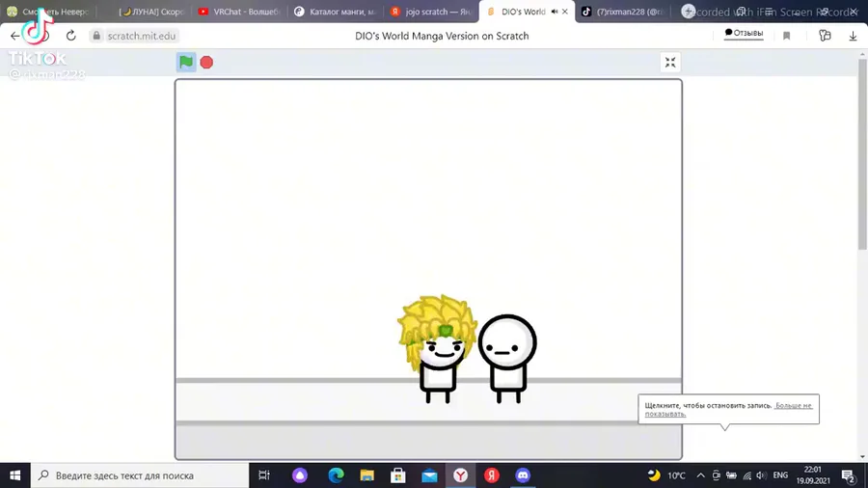The image size is (868, 488).
Task: Switch to 'jojo scratch' Yandex search tab
Action: point(431,12)
